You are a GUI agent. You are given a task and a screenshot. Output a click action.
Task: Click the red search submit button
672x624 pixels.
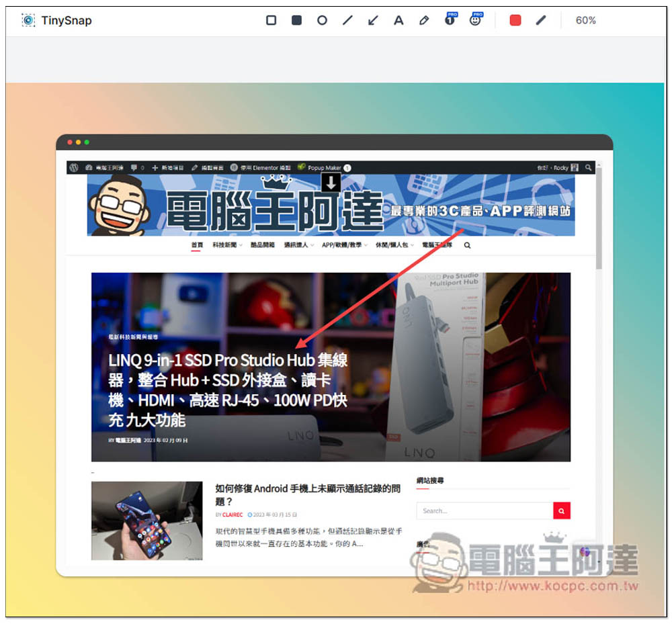(x=561, y=510)
